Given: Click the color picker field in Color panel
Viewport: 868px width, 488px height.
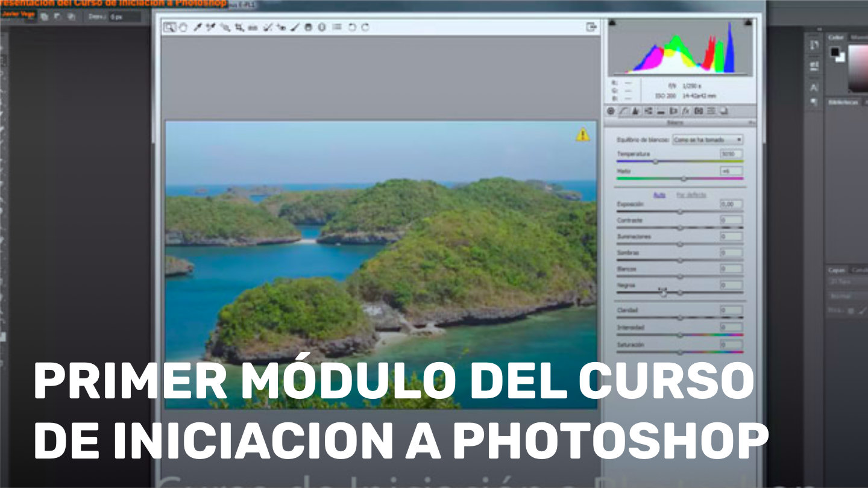Looking at the screenshot, I should click(858, 69).
